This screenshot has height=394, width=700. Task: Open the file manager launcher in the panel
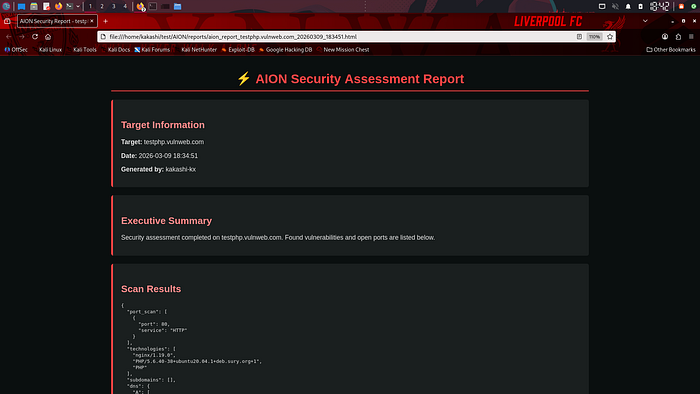click(x=33, y=6)
